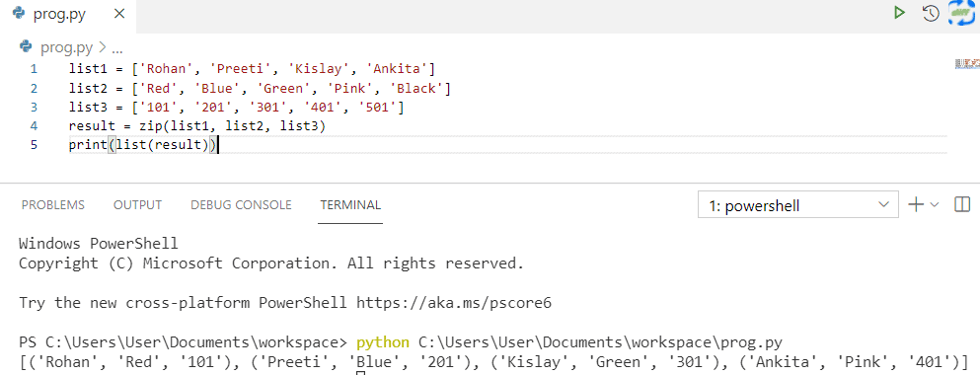980x375 pixels.
Task: Click the prog.py breadcrumb item
Action: [x=66, y=47]
